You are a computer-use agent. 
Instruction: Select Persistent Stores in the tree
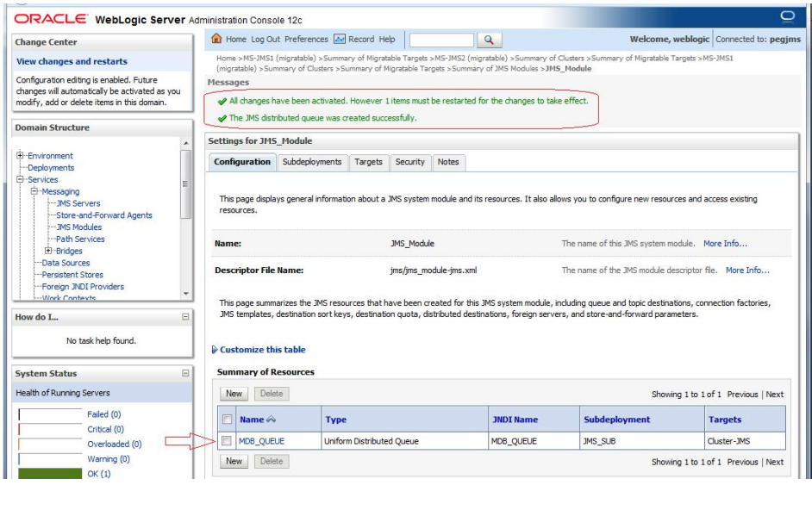click(72, 275)
